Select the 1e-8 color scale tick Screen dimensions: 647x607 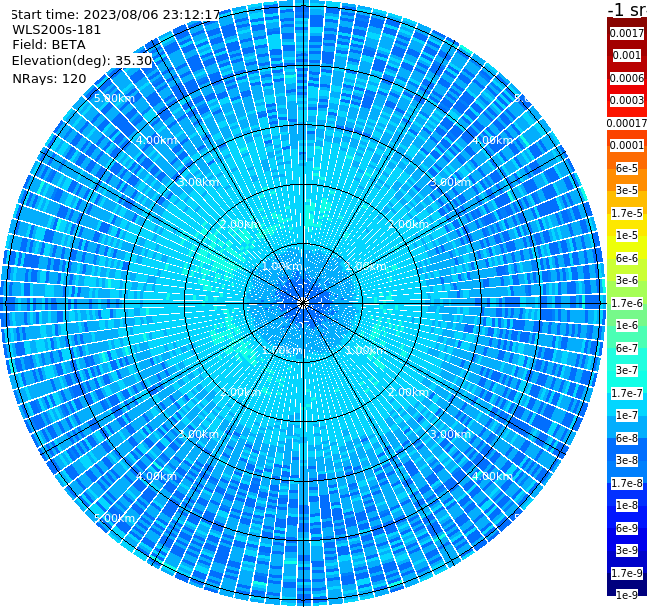pyautogui.click(x=627, y=505)
